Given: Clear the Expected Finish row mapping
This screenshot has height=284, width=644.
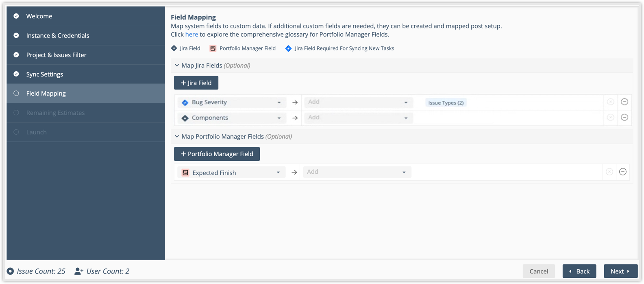Looking at the screenshot, I should [x=609, y=172].
